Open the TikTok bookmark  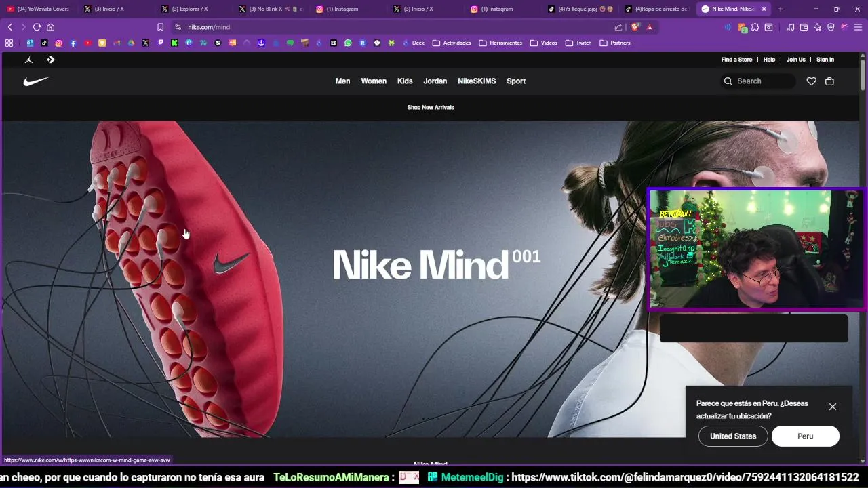pyautogui.click(x=44, y=43)
